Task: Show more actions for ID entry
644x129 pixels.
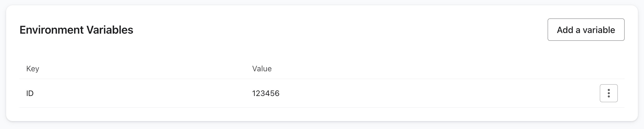Action: coord(608,93)
